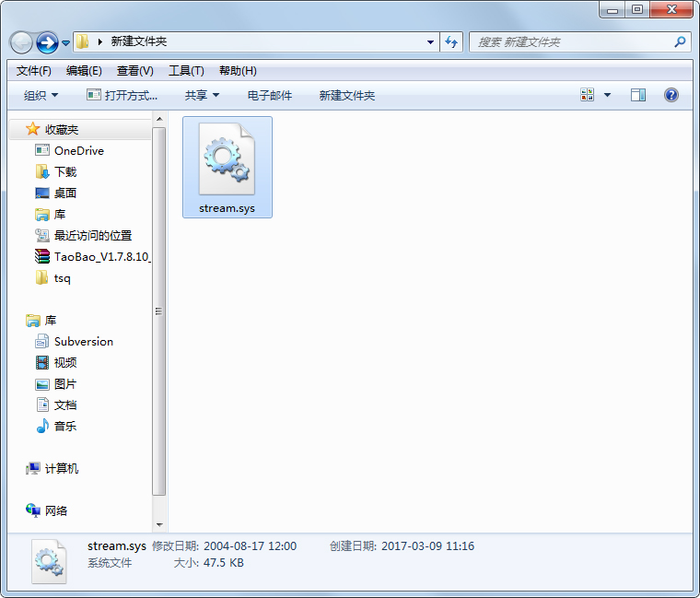Image resolution: width=700 pixels, height=598 pixels.
Task: Click the blue Help question mark icon
Action: [671, 95]
